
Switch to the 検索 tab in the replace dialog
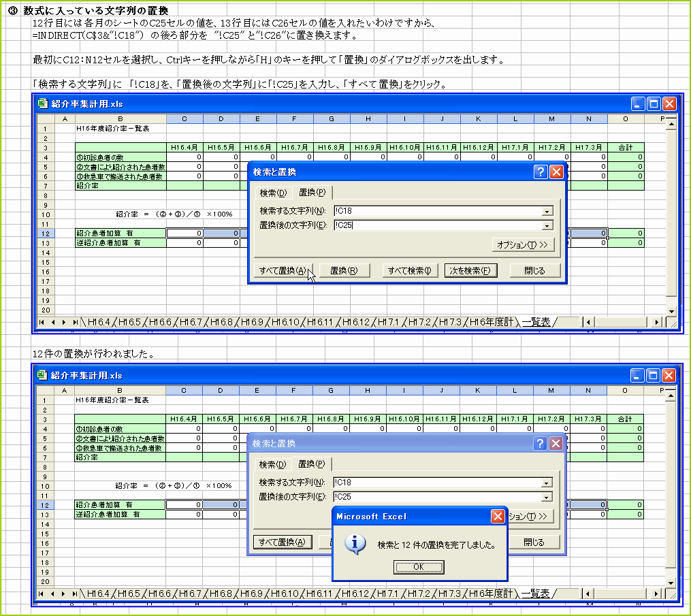(x=272, y=193)
